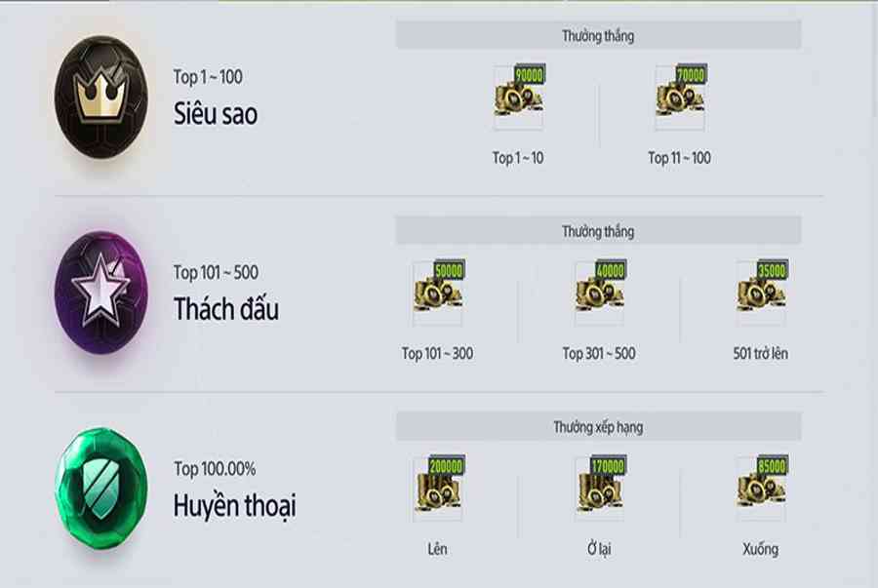The height and width of the screenshot is (588, 878).
Task: Select the 35000 coin reward icon
Action: [762, 293]
